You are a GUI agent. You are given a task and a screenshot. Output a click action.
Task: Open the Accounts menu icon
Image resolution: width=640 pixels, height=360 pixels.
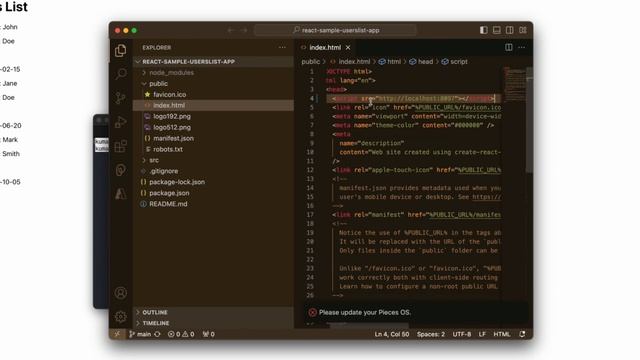point(120,293)
